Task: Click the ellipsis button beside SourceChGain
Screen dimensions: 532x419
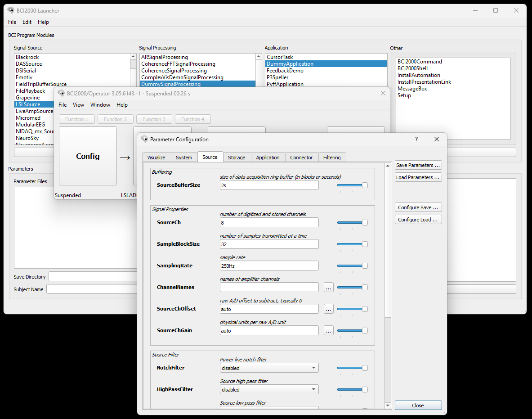Action: (328, 330)
